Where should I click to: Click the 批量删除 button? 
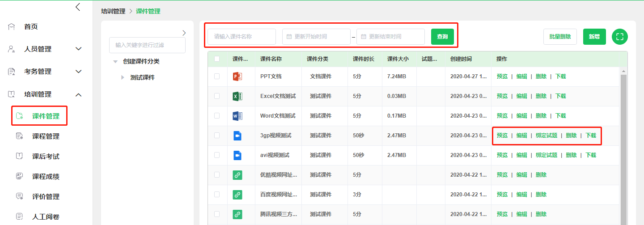[560, 37]
